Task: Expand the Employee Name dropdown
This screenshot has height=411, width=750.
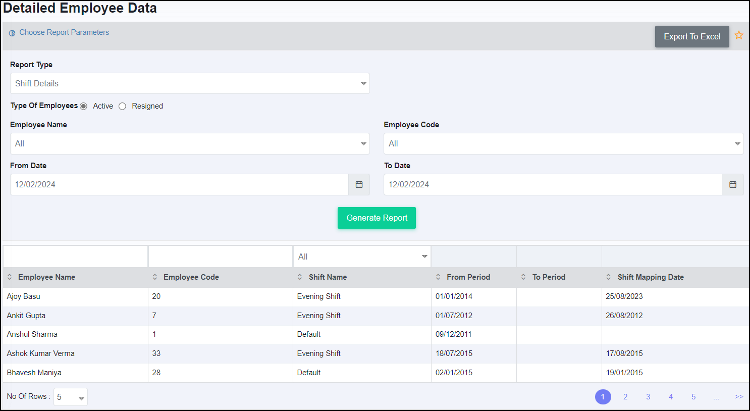Action: pyautogui.click(x=190, y=144)
